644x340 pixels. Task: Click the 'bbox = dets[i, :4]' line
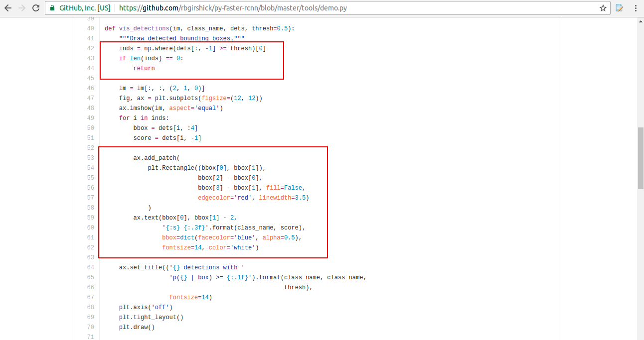coord(165,128)
